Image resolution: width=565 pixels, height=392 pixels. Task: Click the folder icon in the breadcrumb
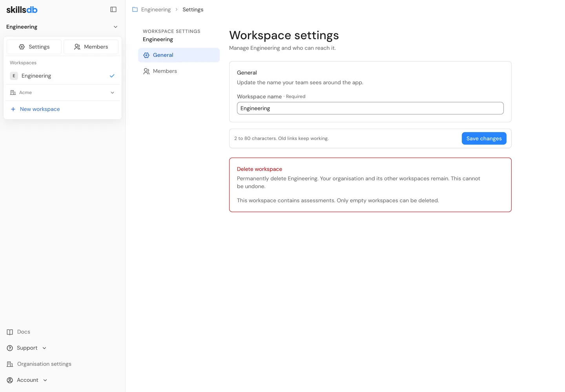[135, 9]
